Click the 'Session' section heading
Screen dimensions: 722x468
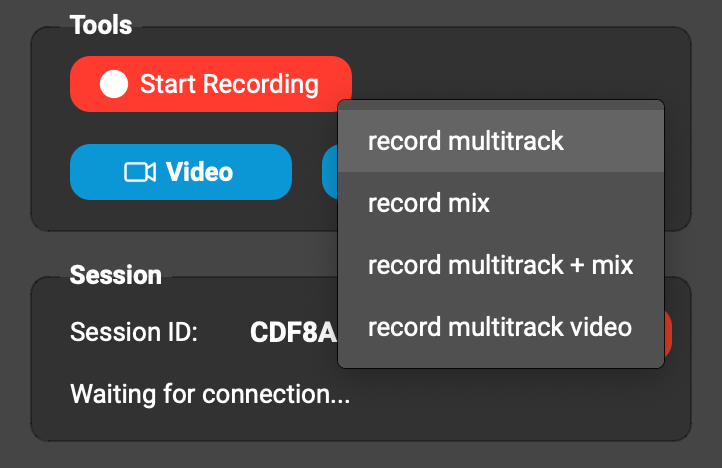[x=115, y=274]
